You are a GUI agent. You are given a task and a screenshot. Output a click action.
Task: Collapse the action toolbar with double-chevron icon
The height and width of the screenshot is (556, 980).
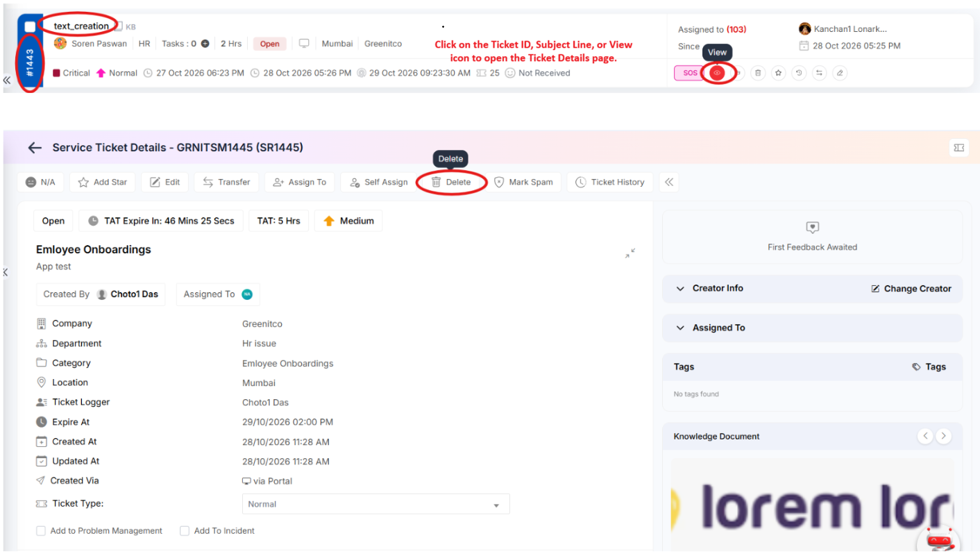point(669,182)
